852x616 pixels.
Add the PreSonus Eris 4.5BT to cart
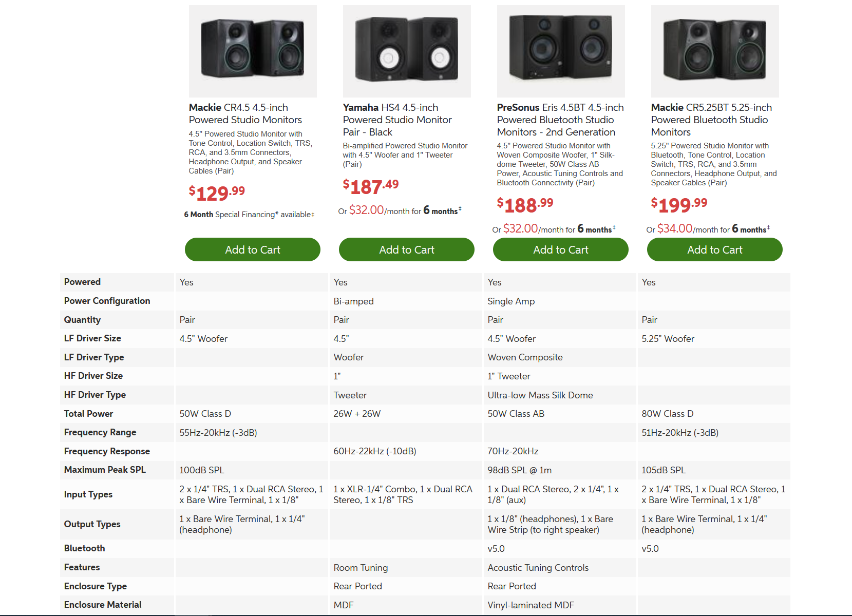561,249
